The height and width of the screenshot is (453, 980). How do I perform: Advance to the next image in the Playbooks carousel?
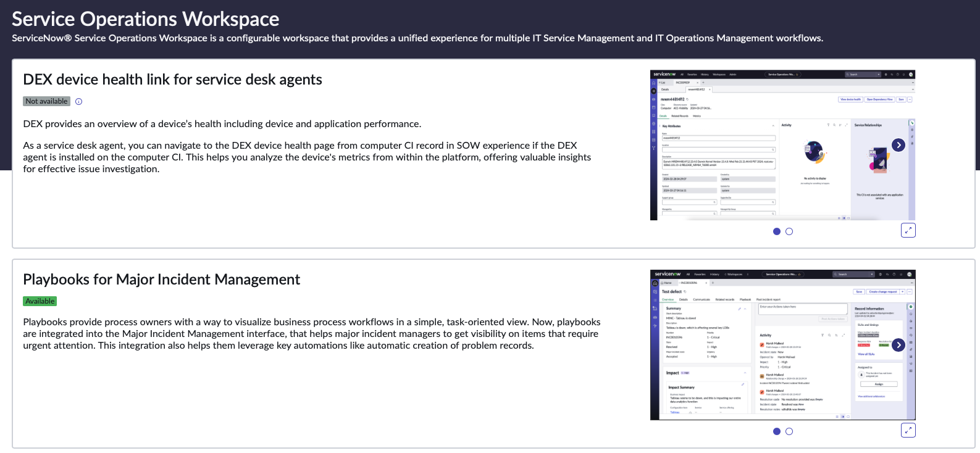(x=898, y=345)
